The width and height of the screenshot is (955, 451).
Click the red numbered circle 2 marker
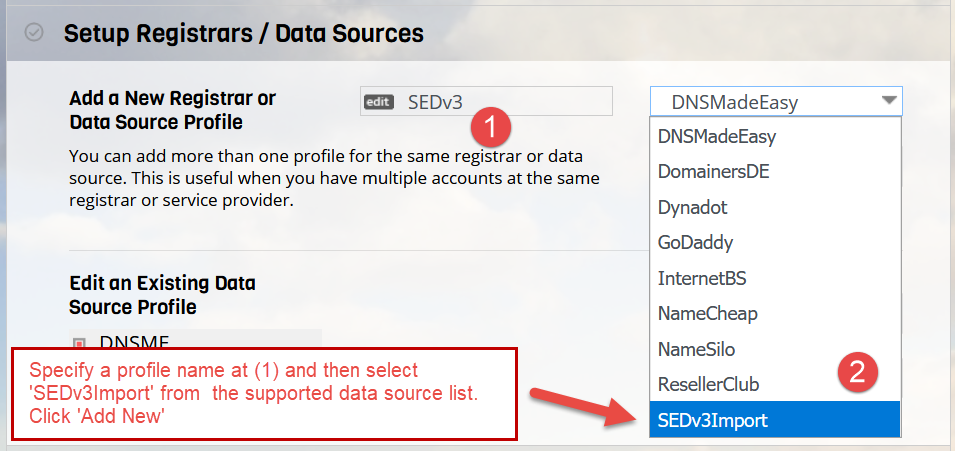tap(858, 371)
